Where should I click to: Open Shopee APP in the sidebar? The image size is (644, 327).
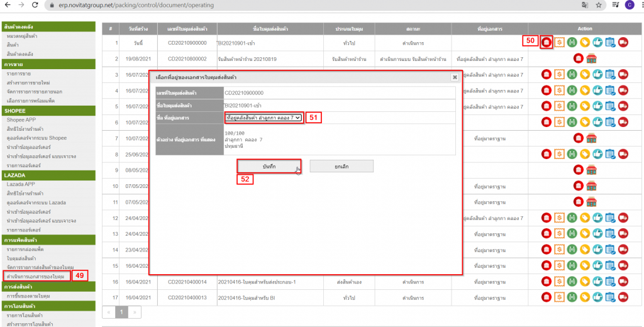point(21,119)
